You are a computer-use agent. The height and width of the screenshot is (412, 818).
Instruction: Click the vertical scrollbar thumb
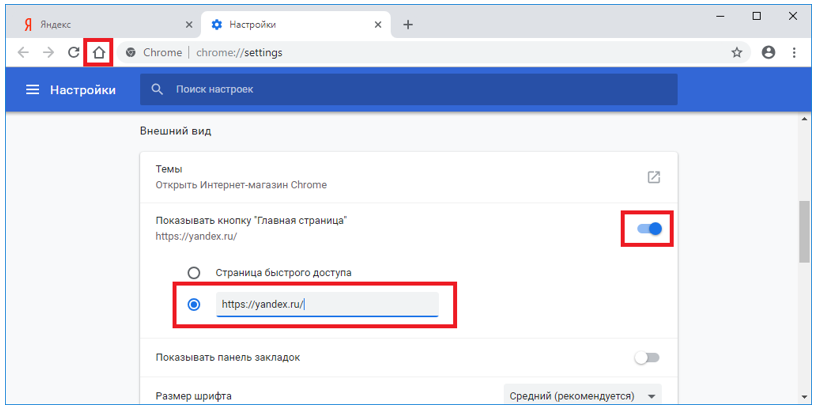pos(804,233)
